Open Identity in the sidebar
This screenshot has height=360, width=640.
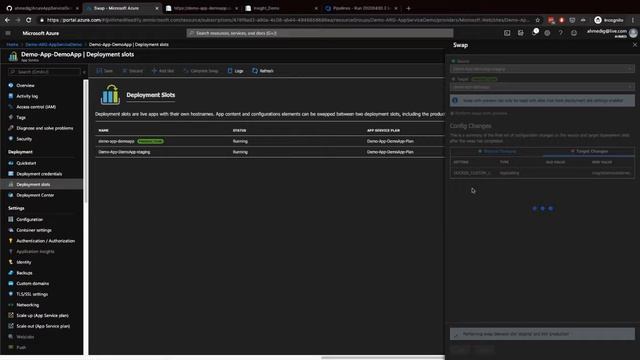(x=24, y=262)
